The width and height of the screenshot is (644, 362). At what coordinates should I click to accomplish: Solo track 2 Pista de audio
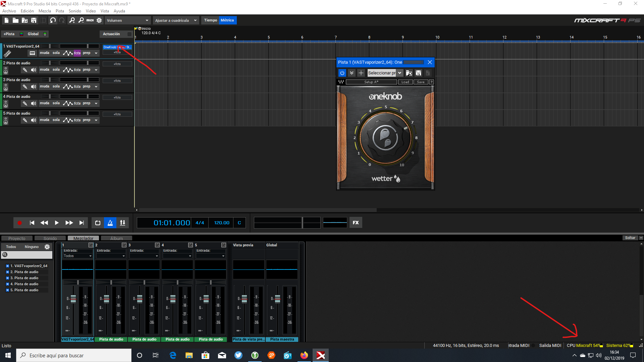point(56,70)
